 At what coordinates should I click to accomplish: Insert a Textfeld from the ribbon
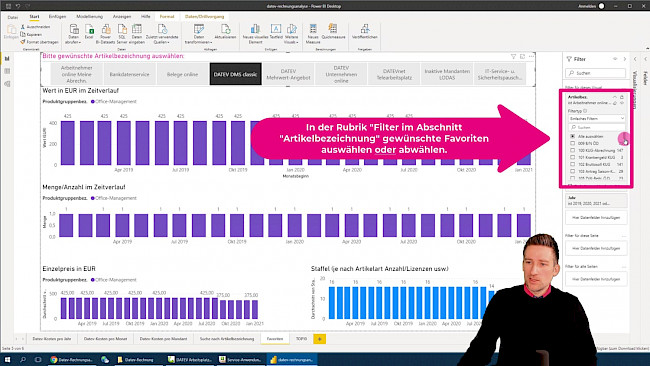(x=276, y=32)
